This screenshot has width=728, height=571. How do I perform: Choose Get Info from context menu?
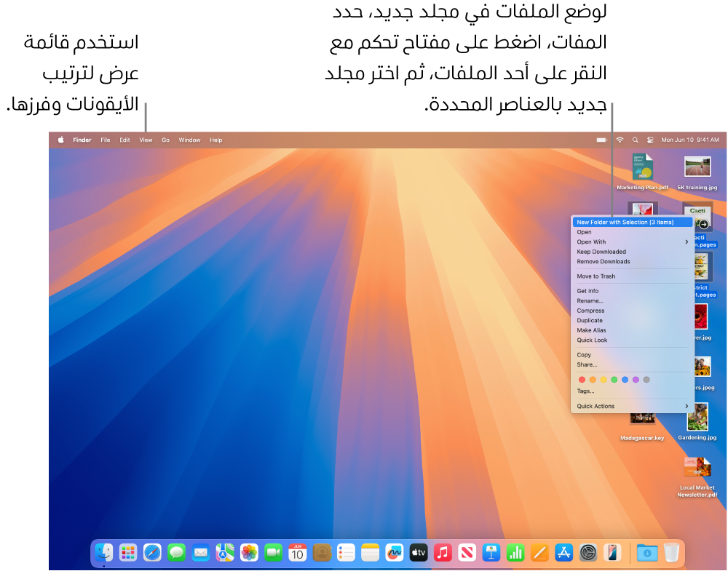[x=633, y=291]
